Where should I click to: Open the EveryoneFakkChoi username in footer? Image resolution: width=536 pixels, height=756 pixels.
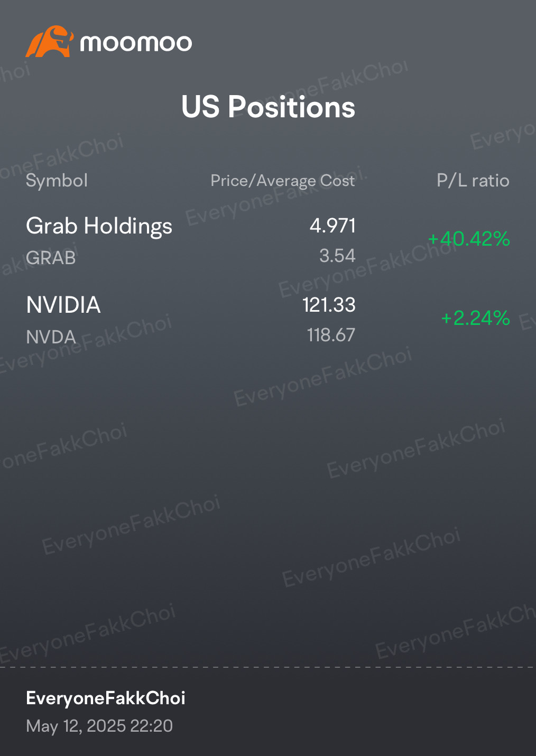(106, 698)
